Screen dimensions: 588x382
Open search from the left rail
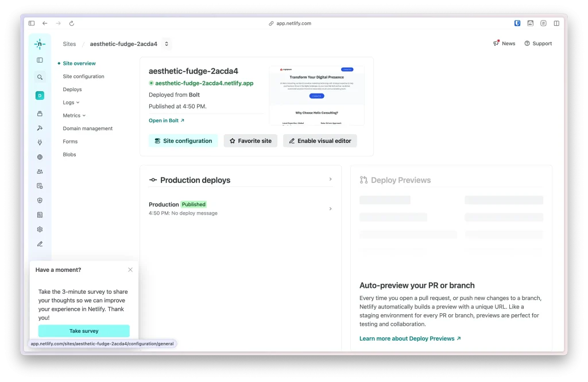click(x=40, y=77)
